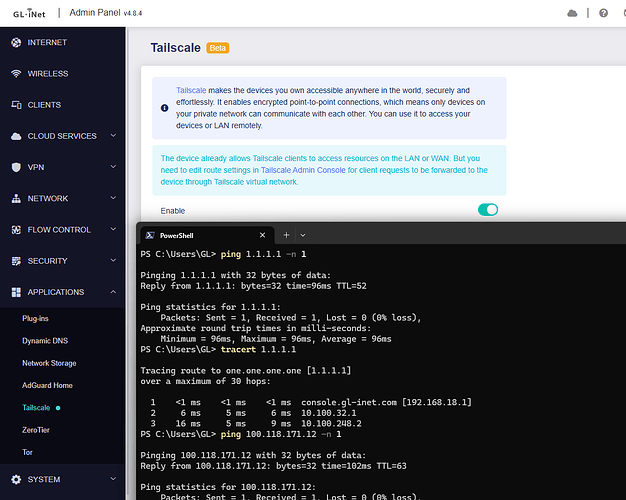
Task: Click the Network topology icon
Action: click(x=16, y=198)
